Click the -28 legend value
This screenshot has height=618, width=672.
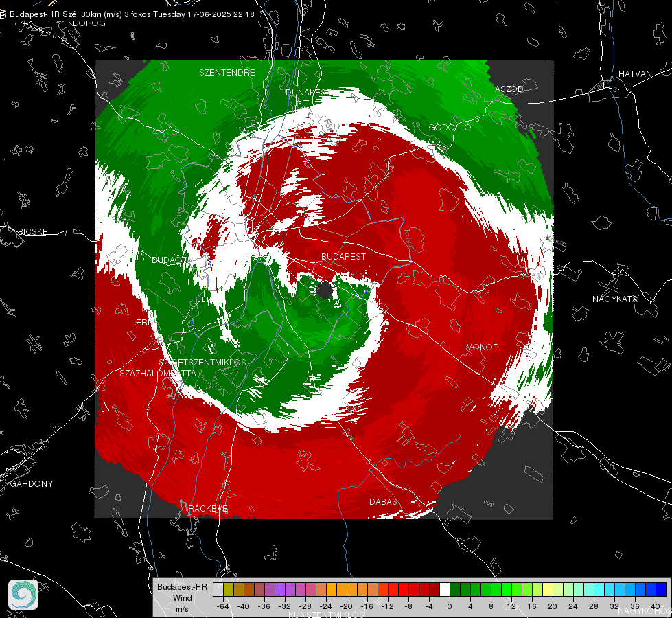[305, 606]
